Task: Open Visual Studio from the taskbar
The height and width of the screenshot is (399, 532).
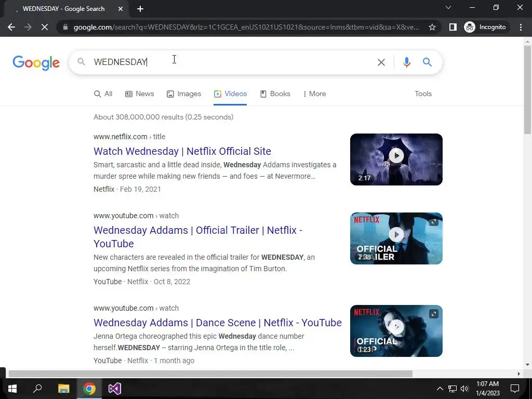Action: pos(115,389)
